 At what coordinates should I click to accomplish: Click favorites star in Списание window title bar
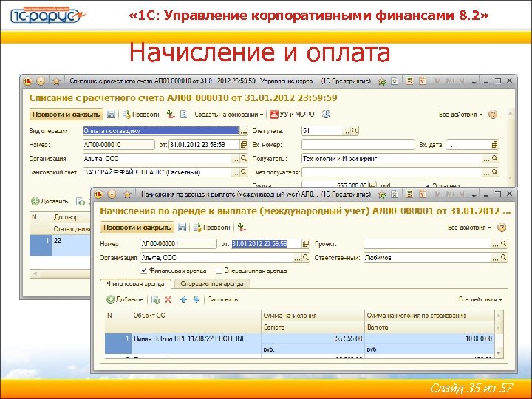tap(56, 81)
